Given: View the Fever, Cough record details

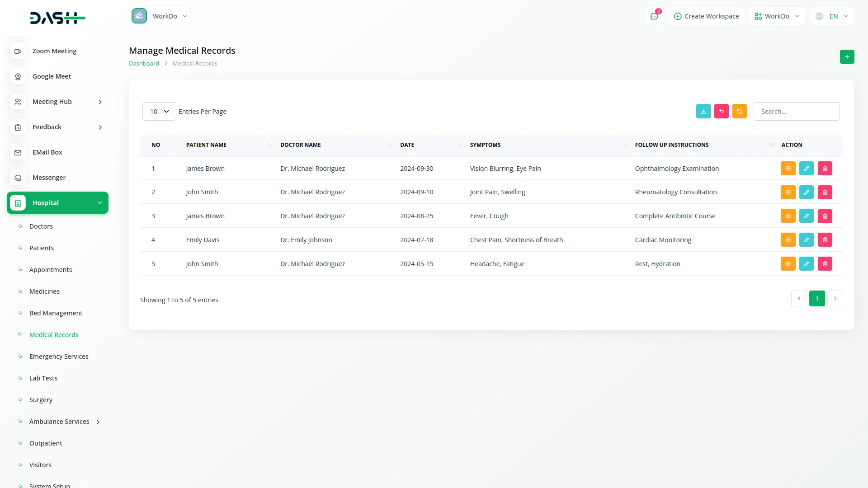Looking at the screenshot, I should click(x=788, y=216).
